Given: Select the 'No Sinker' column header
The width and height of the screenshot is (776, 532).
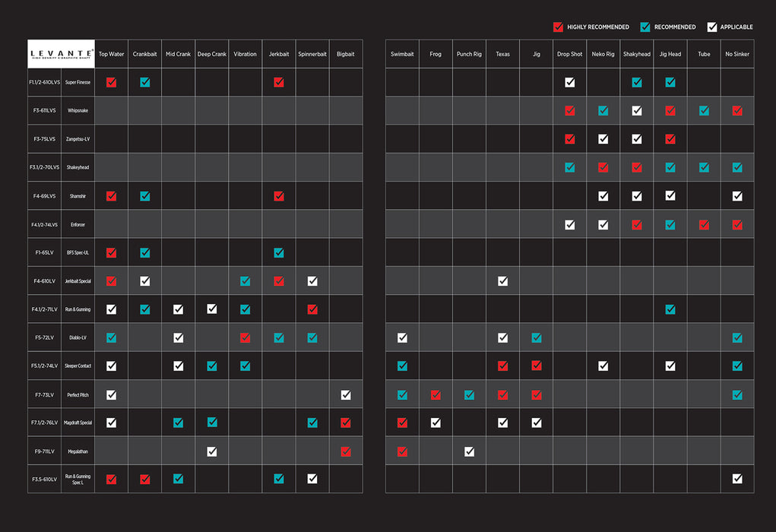Looking at the screenshot, I should (x=737, y=54).
